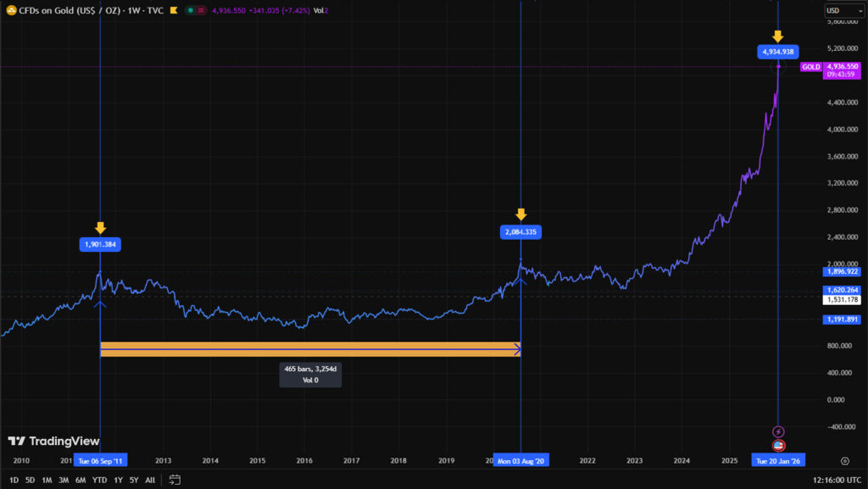Click the Tue 06 Sep '11 date label
The height and width of the screenshot is (489, 868).
click(x=100, y=461)
